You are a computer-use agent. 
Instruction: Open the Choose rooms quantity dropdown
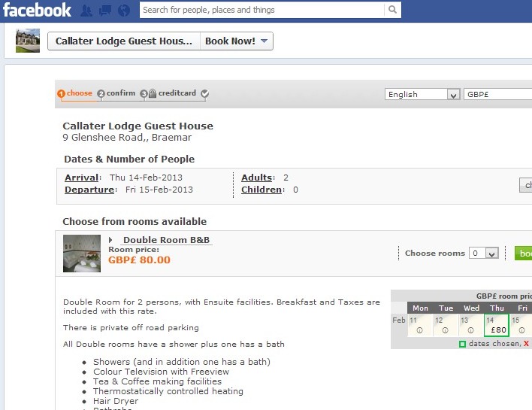(x=483, y=253)
